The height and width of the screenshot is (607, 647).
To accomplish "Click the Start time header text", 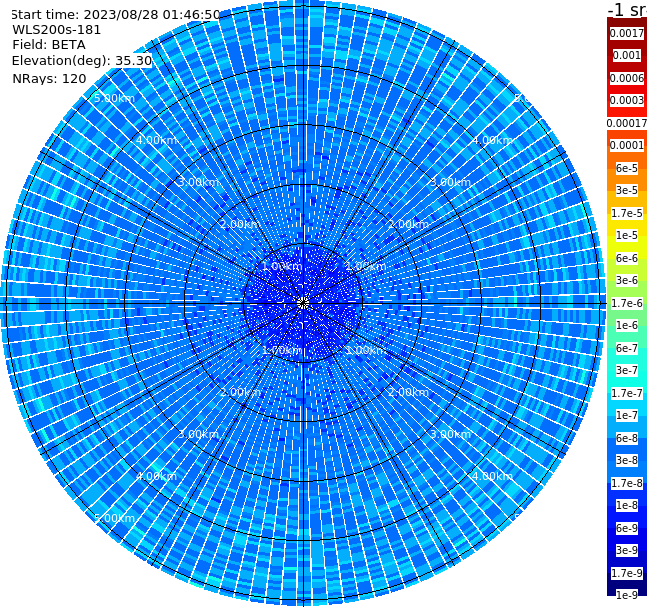I will point(115,14).
